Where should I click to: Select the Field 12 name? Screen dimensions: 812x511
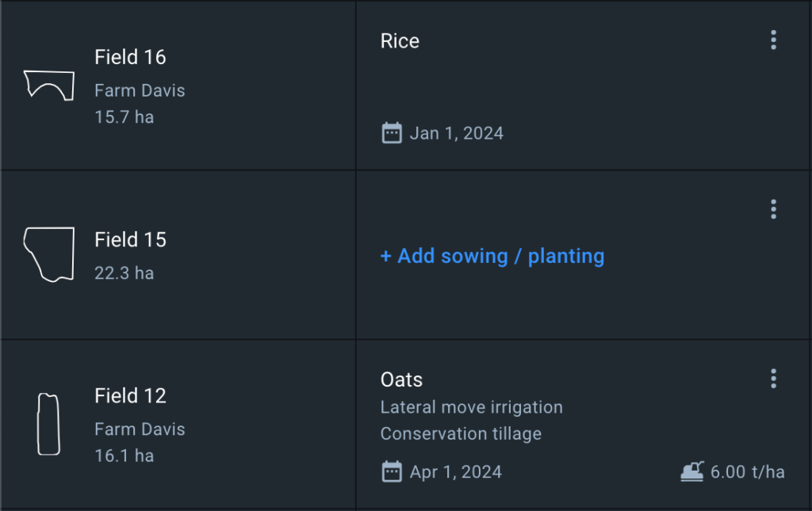pos(130,396)
